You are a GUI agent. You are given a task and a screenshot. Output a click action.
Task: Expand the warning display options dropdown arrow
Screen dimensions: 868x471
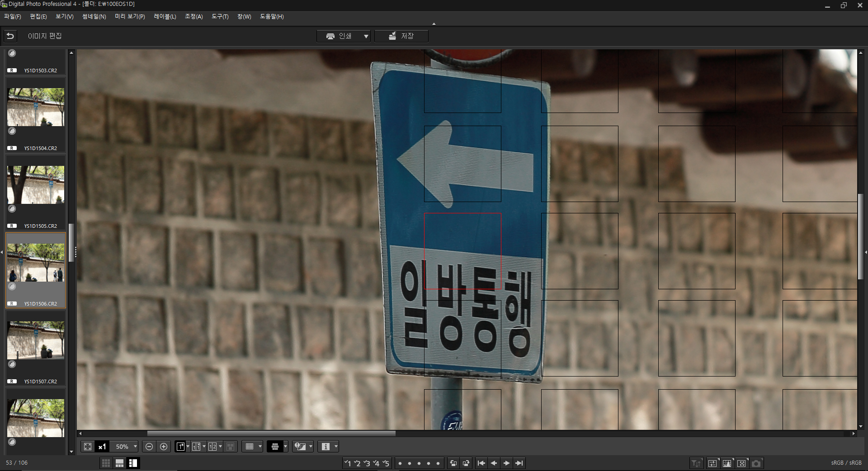[311, 447]
